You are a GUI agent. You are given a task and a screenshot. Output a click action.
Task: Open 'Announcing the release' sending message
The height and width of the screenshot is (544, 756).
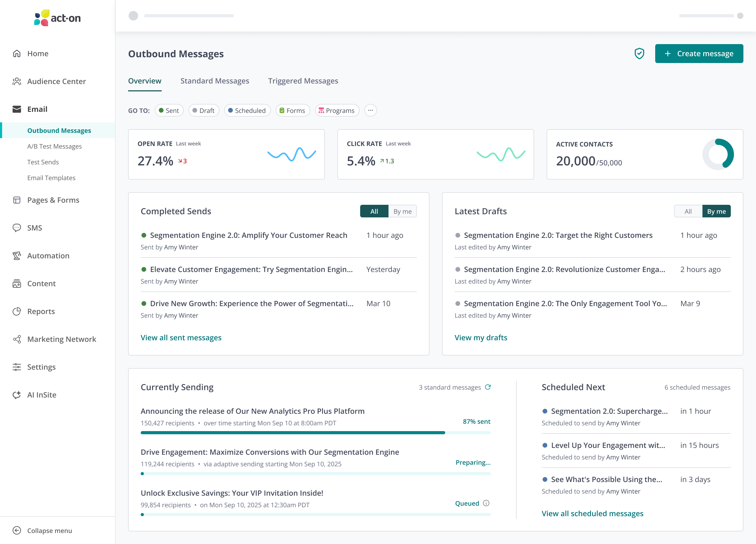252,411
